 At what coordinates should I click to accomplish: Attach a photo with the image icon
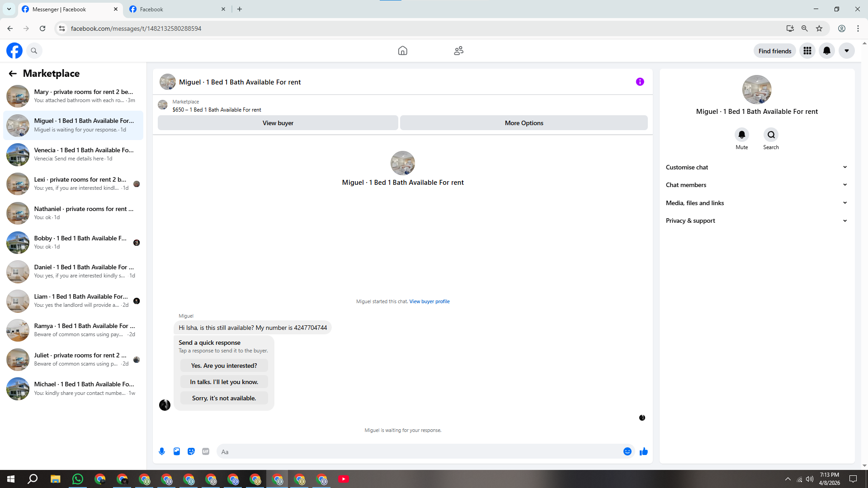click(x=177, y=451)
